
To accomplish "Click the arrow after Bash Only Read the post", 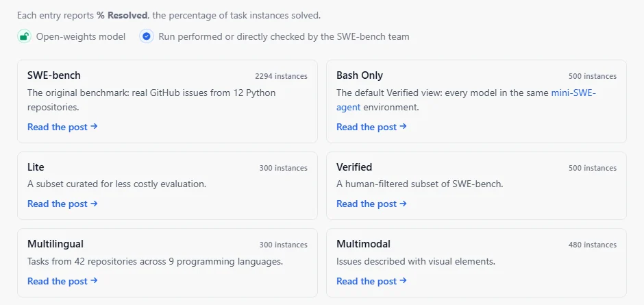I will (403, 127).
